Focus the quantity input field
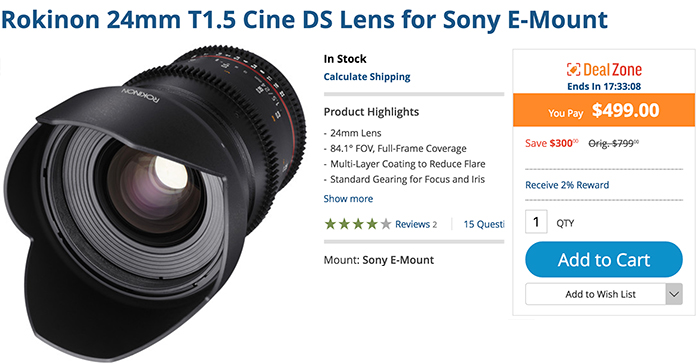Screen dimensions: 700x364 tap(536, 222)
